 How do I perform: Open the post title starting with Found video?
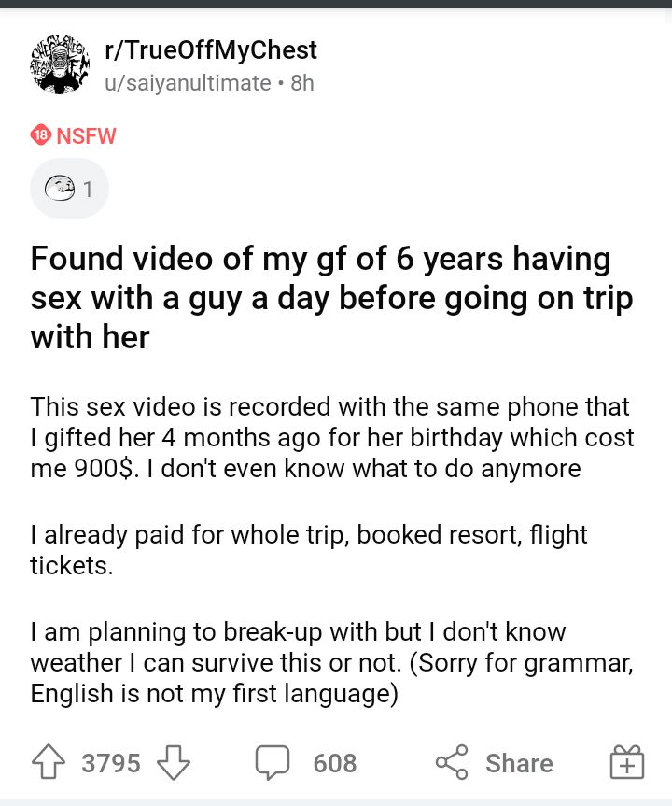pyautogui.click(x=331, y=298)
